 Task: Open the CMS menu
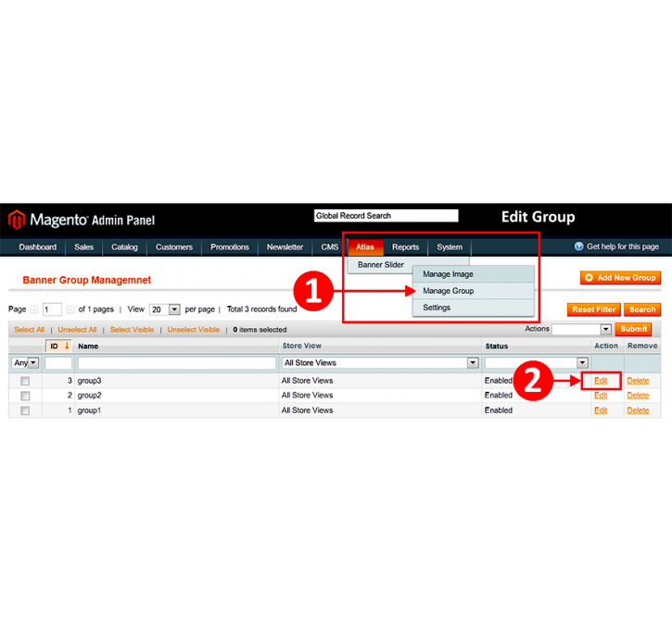(x=330, y=247)
